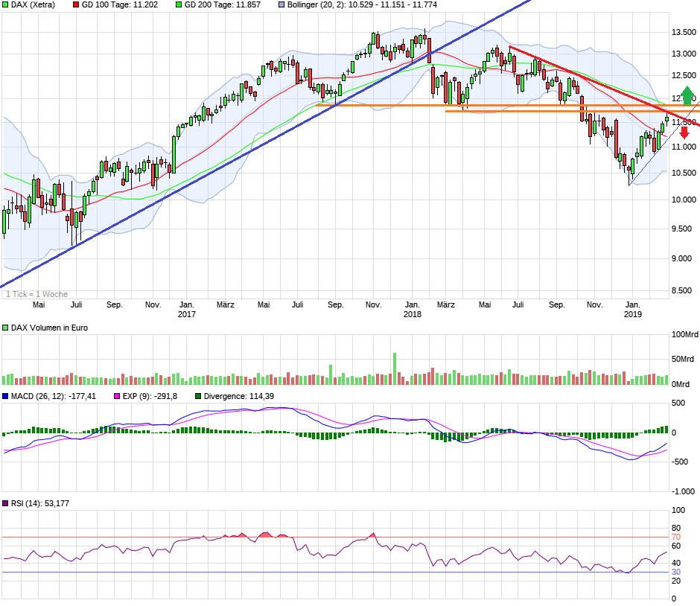Click the blue Bollinger legend square
The height and width of the screenshot is (606, 700).
coord(281,5)
